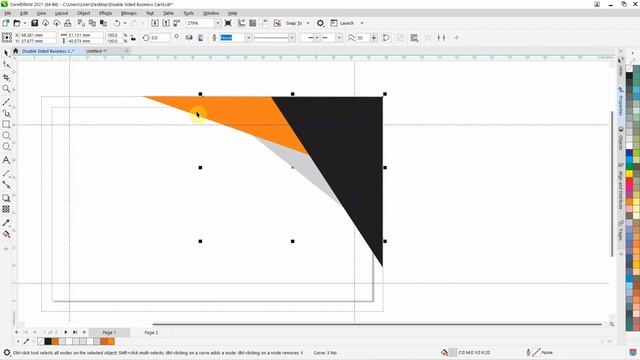Select the Crop tool
Viewport: 640px width, 360px height.
pyautogui.click(x=6, y=77)
